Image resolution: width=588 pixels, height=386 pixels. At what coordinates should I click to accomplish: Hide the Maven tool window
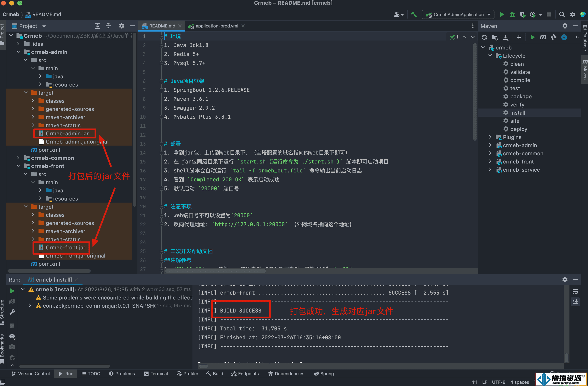(x=575, y=26)
